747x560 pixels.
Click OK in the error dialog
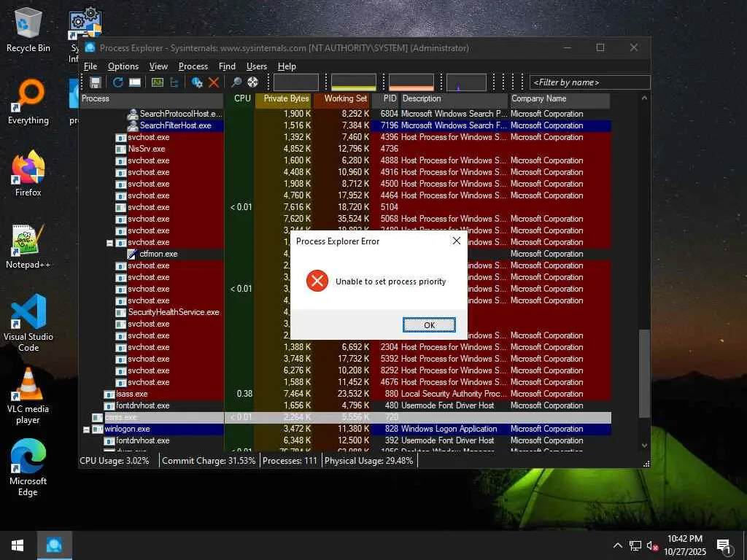pos(429,324)
